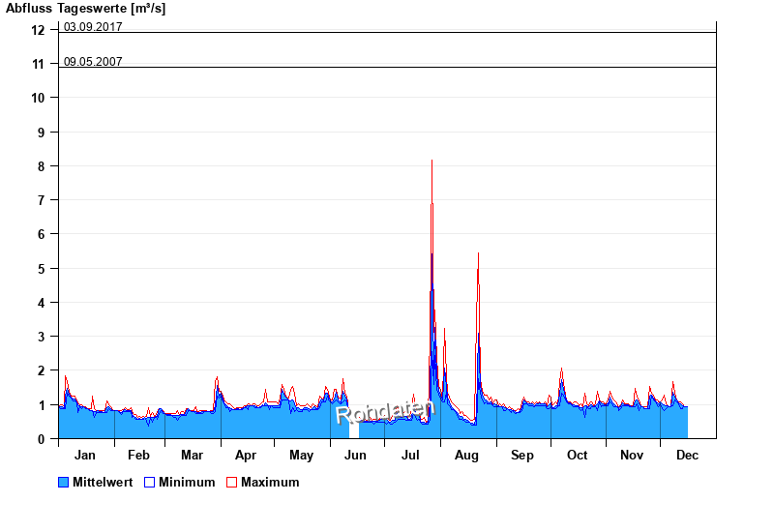Click the highest red peak in late July
Screen dimensions: 774x532
[x=432, y=163]
